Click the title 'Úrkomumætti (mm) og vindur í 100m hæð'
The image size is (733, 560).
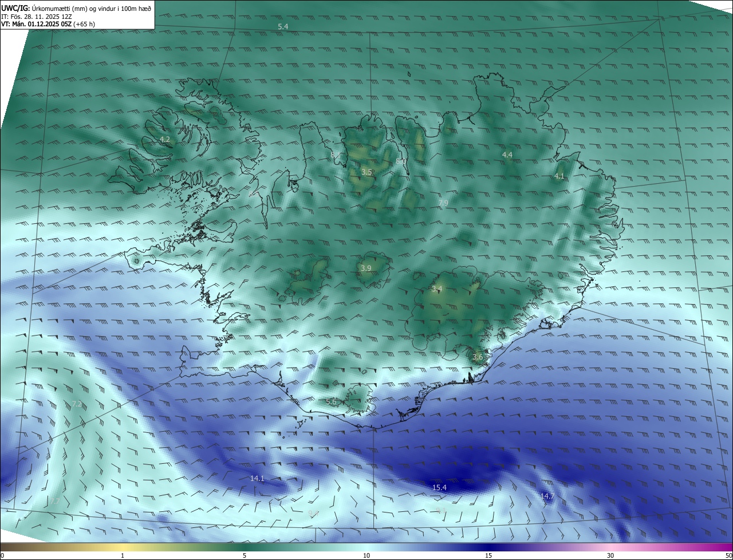(x=91, y=9)
